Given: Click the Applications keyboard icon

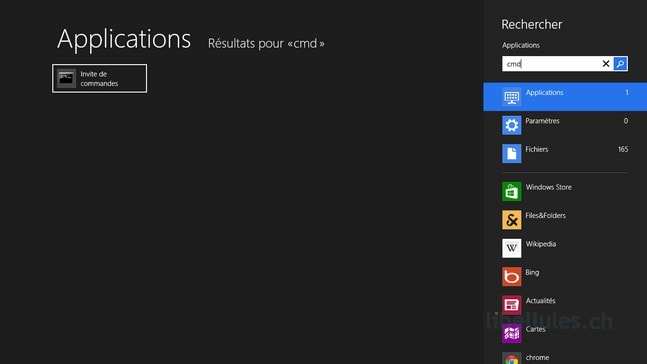Looking at the screenshot, I should 512,97.
